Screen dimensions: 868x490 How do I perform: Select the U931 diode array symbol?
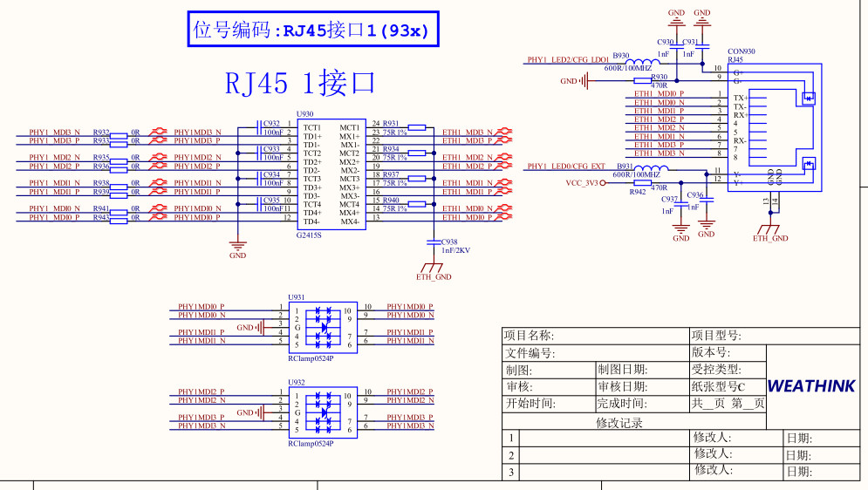point(324,328)
